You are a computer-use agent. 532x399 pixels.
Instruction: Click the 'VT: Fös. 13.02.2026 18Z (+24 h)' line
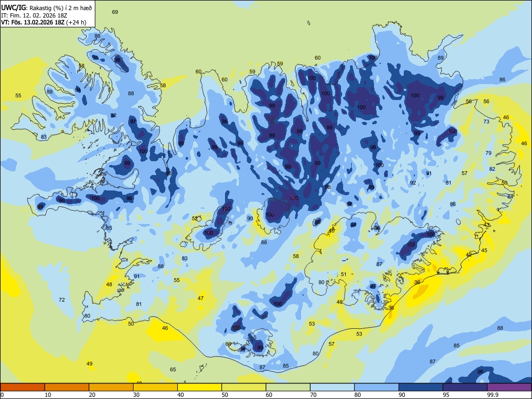click(x=44, y=22)
